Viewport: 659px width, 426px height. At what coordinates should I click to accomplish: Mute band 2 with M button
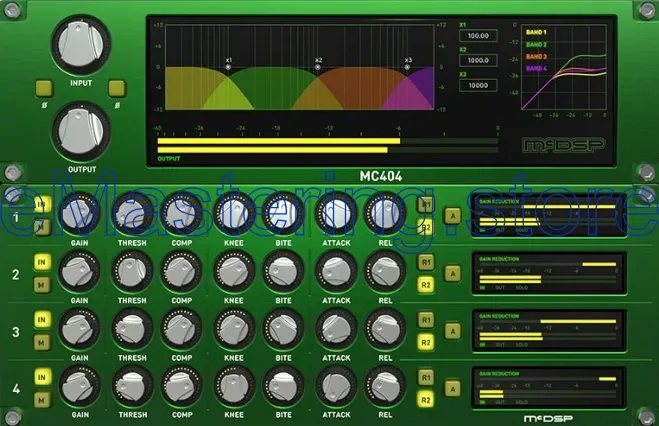pos(42,285)
